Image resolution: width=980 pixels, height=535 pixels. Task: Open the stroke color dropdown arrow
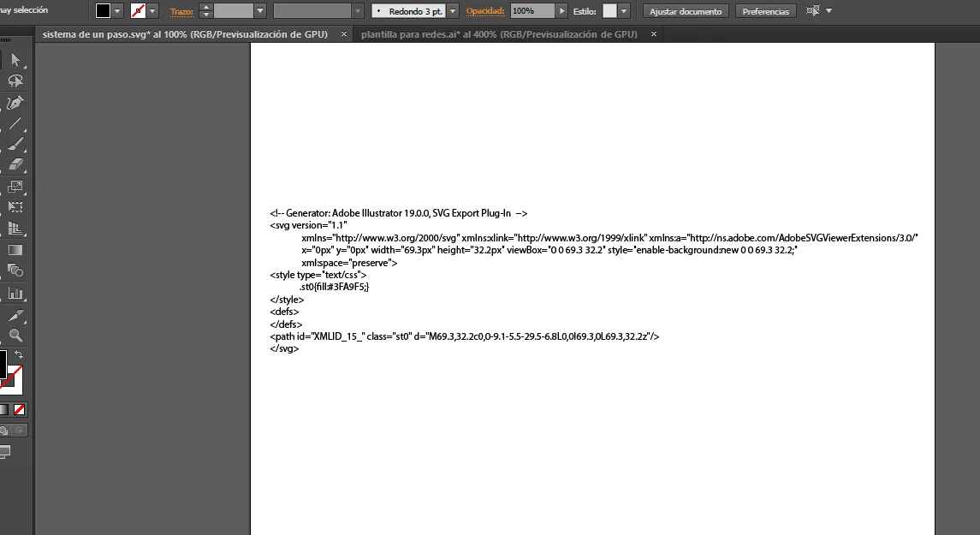tap(151, 11)
